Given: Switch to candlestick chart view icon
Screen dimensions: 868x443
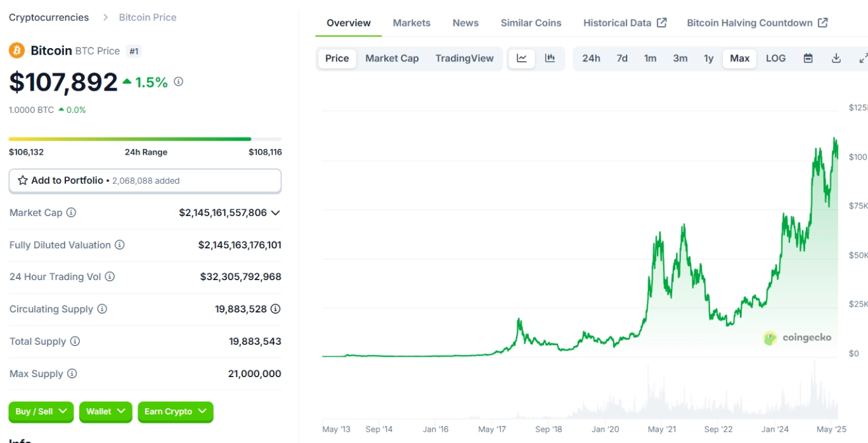Looking at the screenshot, I should point(550,58).
